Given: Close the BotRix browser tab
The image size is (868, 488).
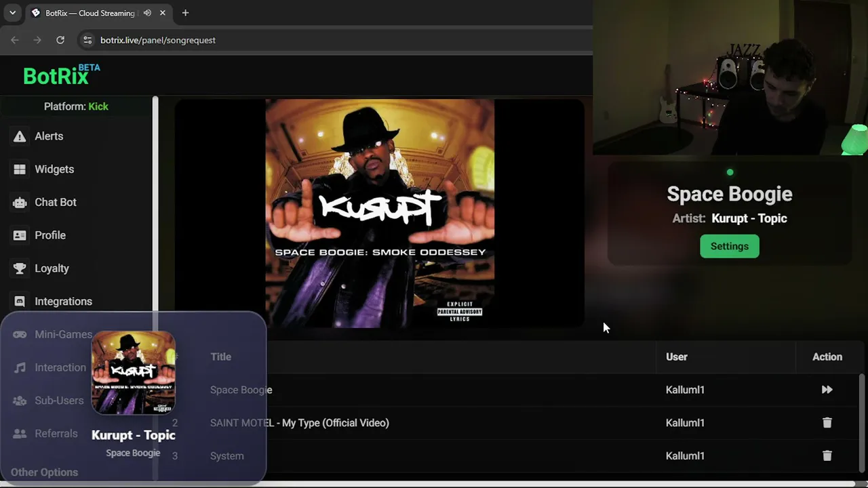Looking at the screenshot, I should [163, 13].
